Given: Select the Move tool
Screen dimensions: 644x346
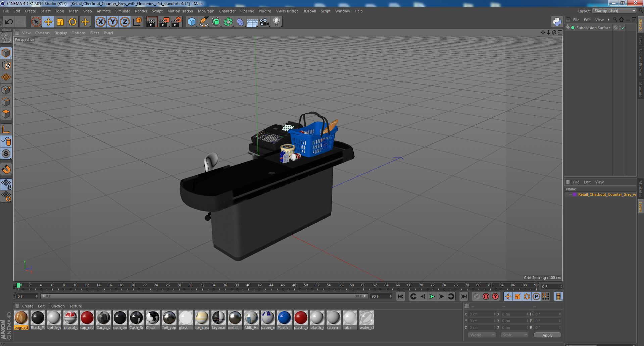Looking at the screenshot, I should (48, 22).
